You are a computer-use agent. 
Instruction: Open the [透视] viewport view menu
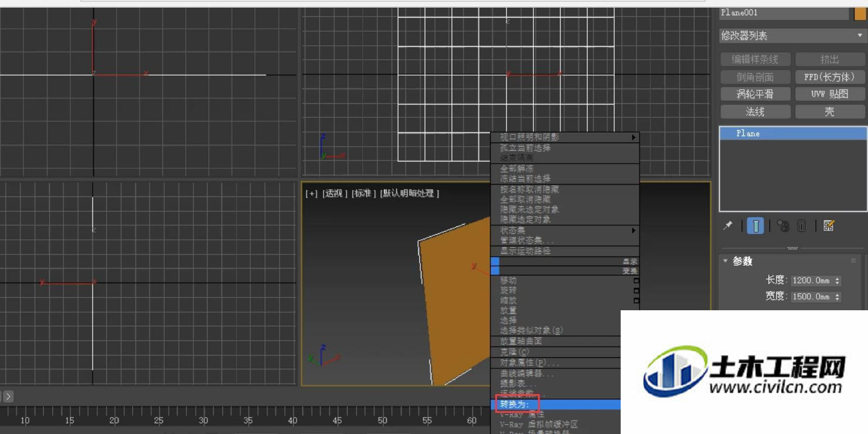[x=335, y=194]
